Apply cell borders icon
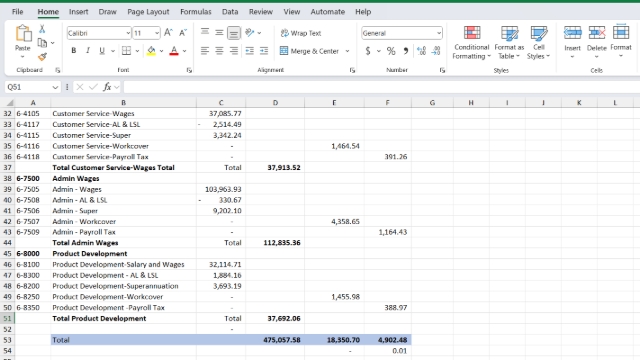This screenshot has height=360, width=640. coord(127,51)
